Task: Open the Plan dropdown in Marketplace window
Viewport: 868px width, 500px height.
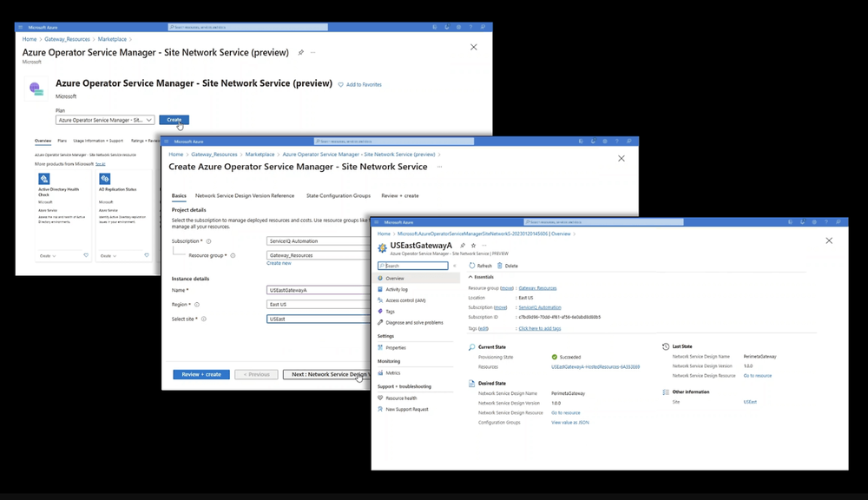Action: click(105, 120)
